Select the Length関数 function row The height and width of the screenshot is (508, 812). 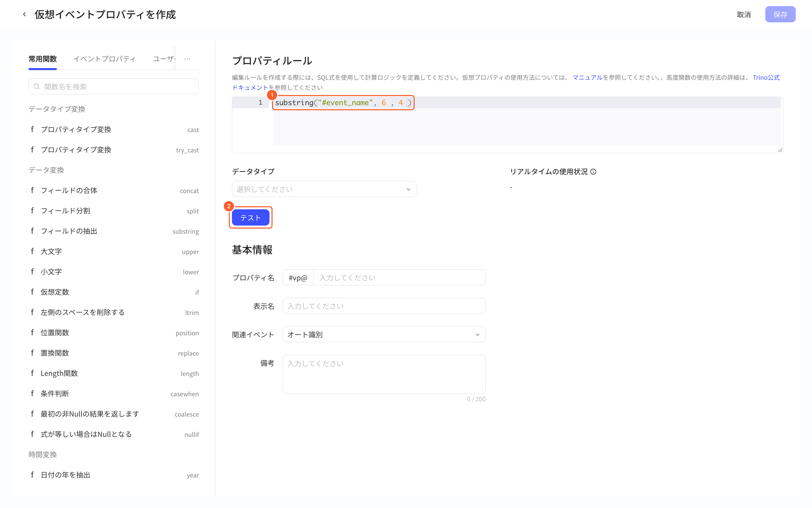point(113,374)
